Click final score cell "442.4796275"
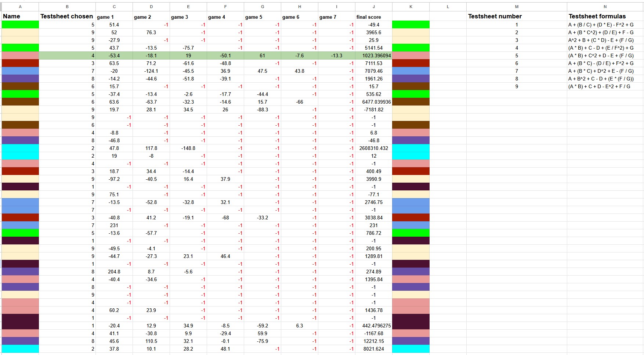 [374, 326]
